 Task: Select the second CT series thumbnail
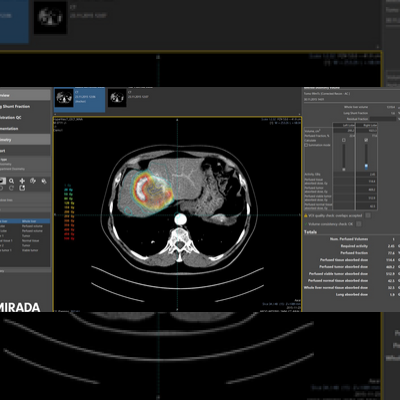pos(117,98)
